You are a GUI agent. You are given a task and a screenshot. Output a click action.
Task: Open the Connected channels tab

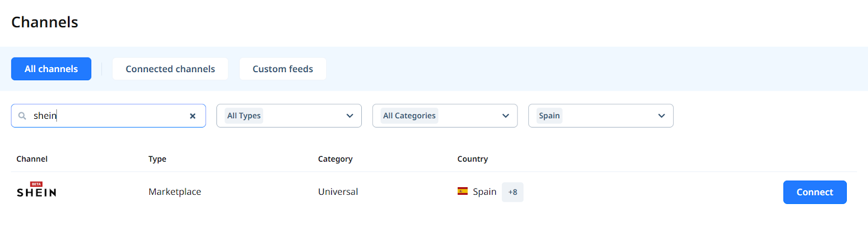170,69
